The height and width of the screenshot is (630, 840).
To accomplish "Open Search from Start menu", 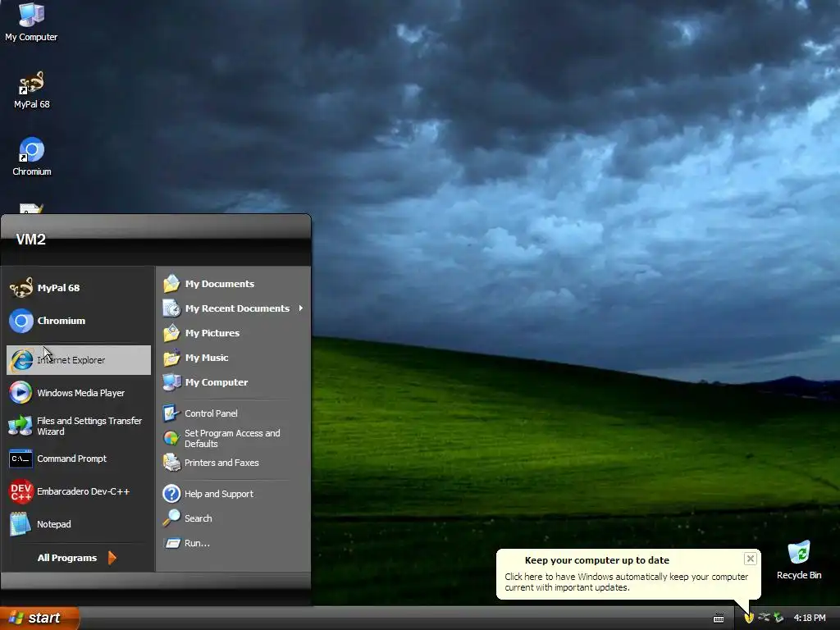I will tap(233, 518).
